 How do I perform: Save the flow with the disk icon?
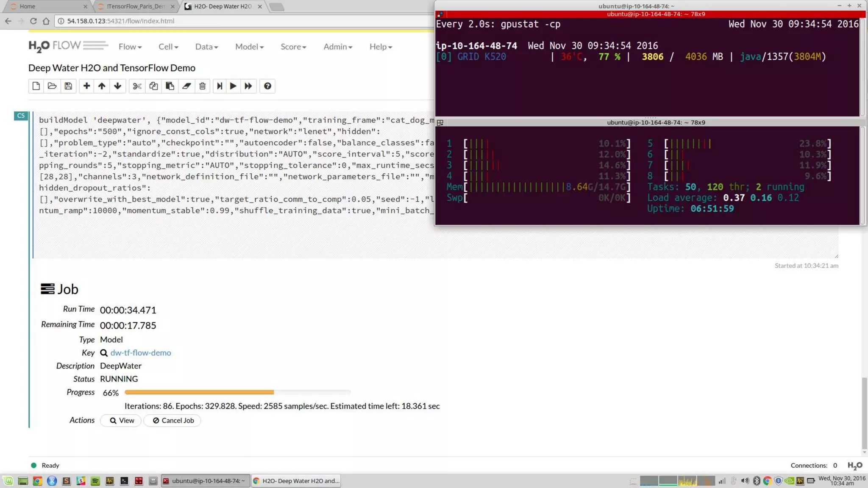coord(68,86)
